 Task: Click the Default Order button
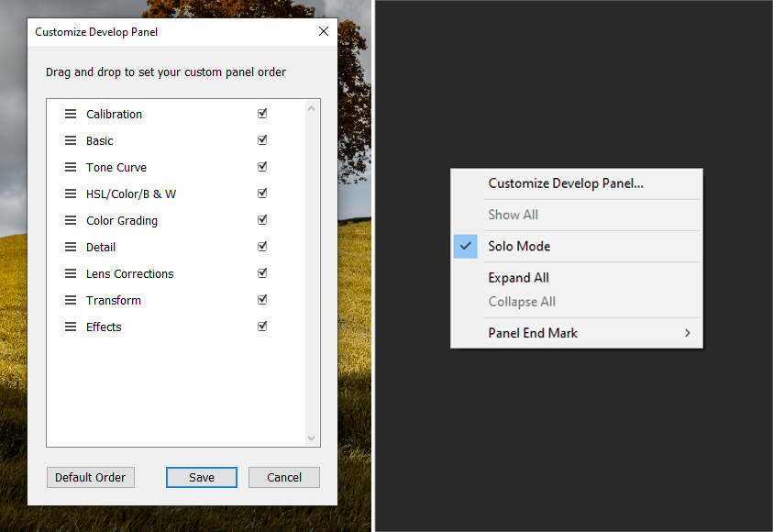pyautogui.click(x=90, y=477)
